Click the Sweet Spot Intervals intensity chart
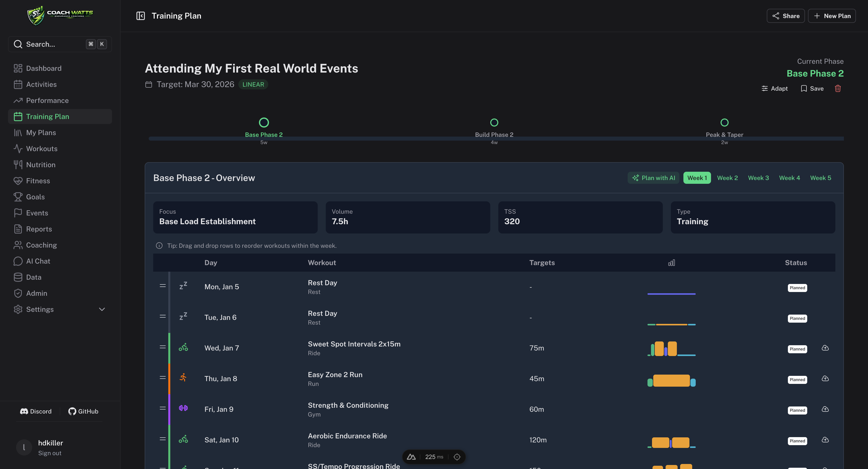The width and height of the screenshot is (868, 469). tap(672, 348)
